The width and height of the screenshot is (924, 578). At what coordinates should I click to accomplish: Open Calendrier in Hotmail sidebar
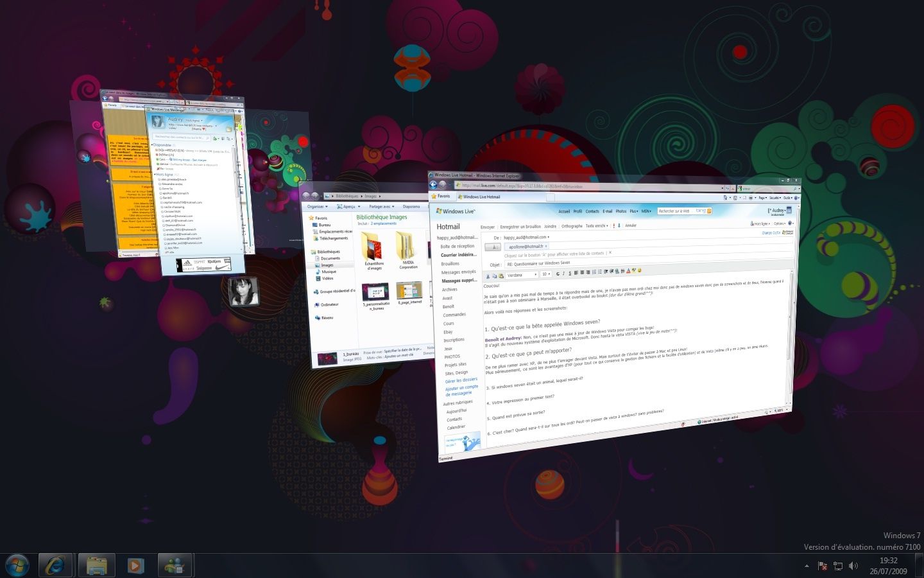click(x=456, y=427)
